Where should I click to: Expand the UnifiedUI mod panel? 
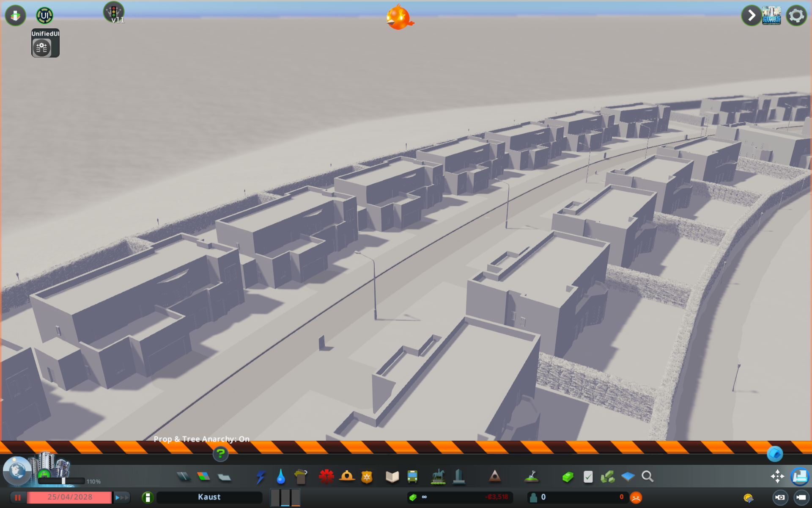tap(44, 16)
